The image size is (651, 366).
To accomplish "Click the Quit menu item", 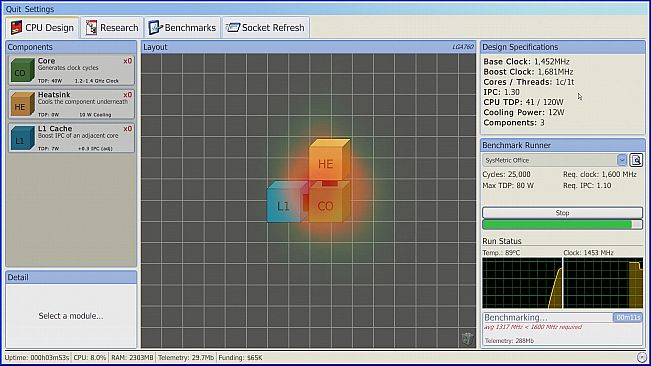I will point(13,9).
